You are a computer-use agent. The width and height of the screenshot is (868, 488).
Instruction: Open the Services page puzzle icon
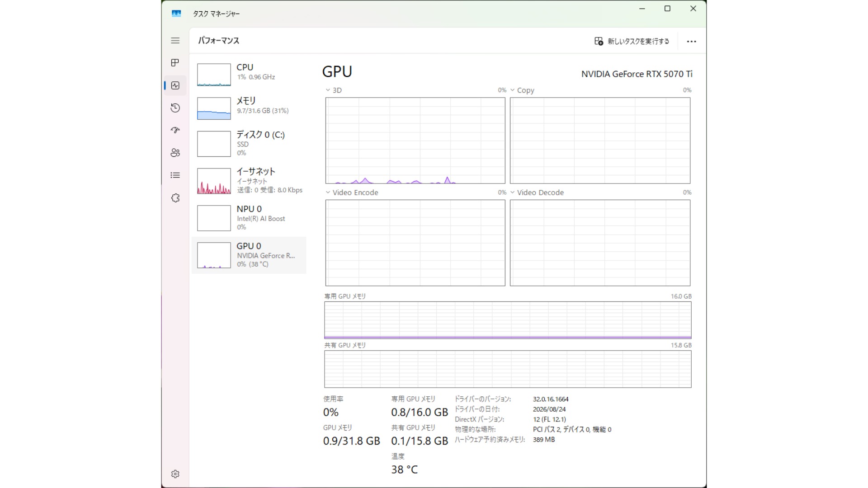pos(175,198)
